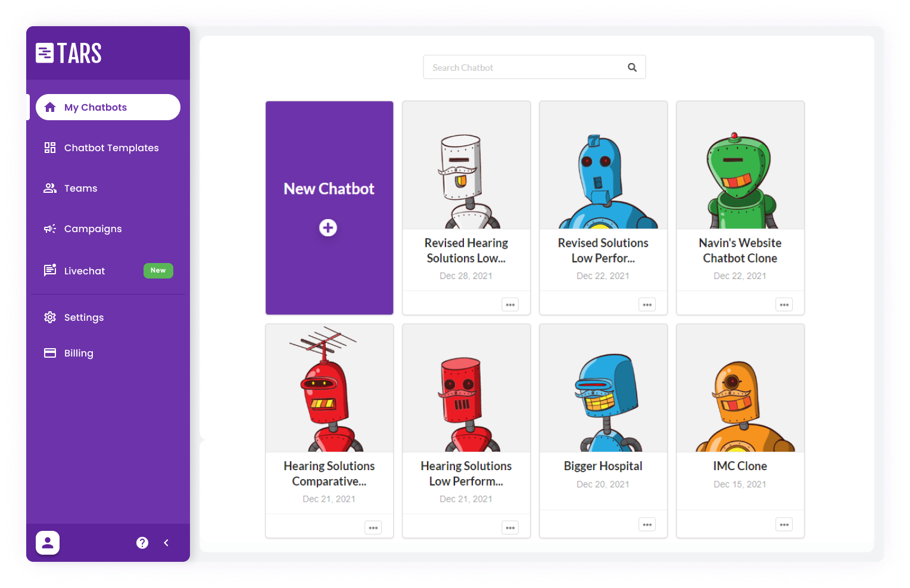Click the search magnifier icon
Viewport: 910px width, 588px height.
pos(632,67)
